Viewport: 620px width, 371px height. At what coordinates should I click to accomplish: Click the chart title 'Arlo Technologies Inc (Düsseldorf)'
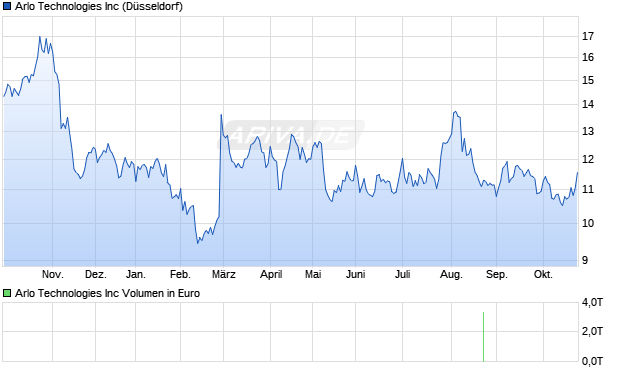99,6
